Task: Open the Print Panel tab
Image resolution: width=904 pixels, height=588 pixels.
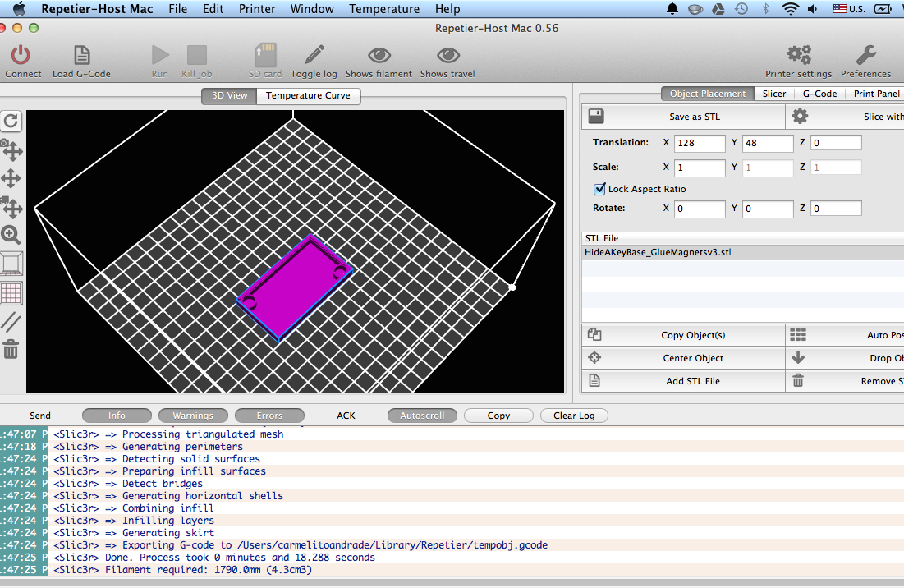Action: tap(876, 94)
